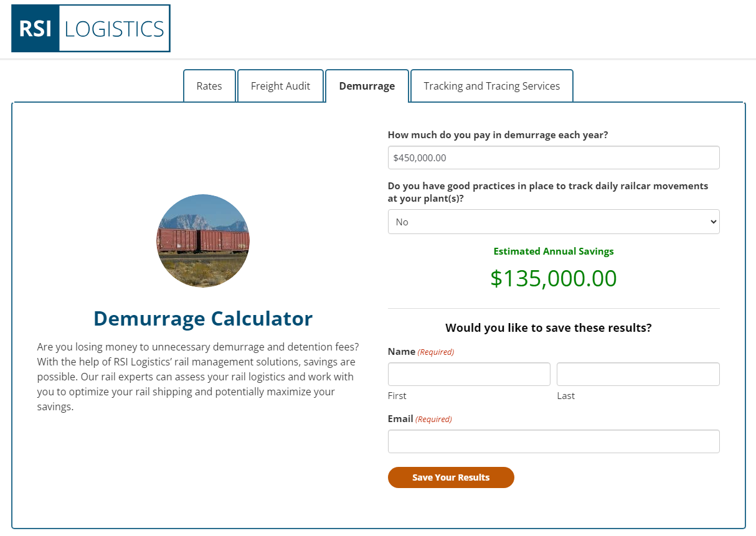Viewport: 756px width, 536px height.
Task: Click the Last name field
Action: pyautogui.click(x=638, y=374)
